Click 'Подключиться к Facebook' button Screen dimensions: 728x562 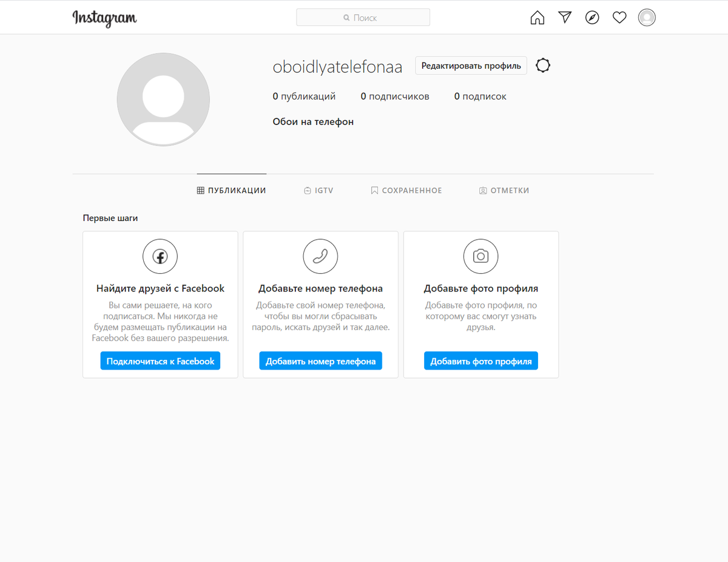click(x=160, y=361)
